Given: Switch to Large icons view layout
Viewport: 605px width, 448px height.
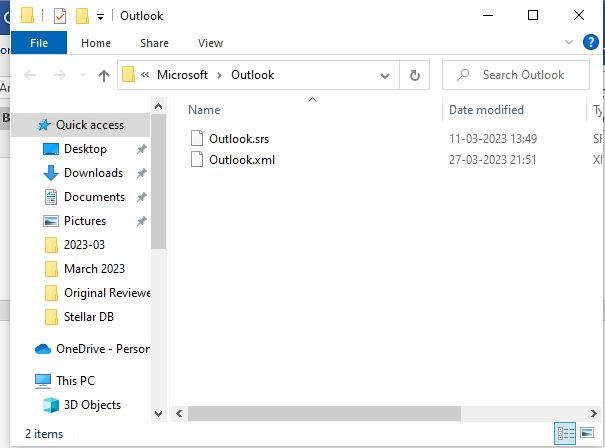Looking at the screenshot, I should click(x=587, y=433).
